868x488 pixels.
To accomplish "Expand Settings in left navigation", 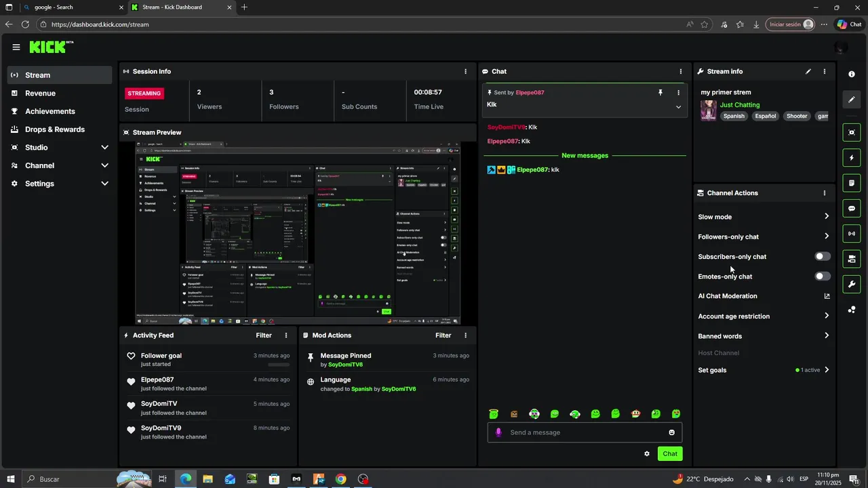I will pyautogui.click(x=104, y=184).
